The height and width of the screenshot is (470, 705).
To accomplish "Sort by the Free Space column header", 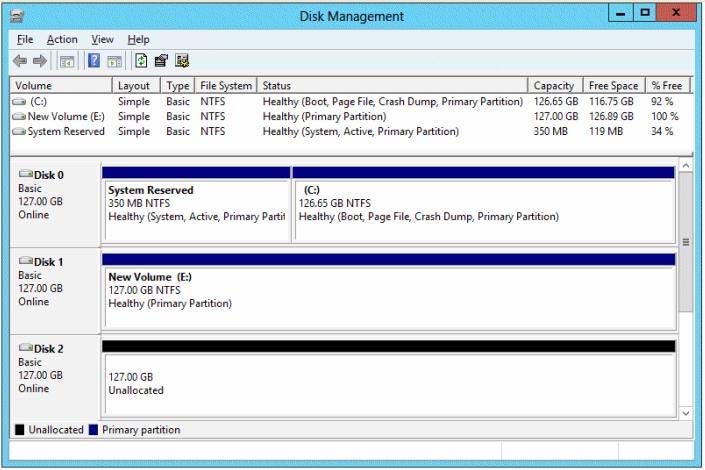I will click(614, 85).
